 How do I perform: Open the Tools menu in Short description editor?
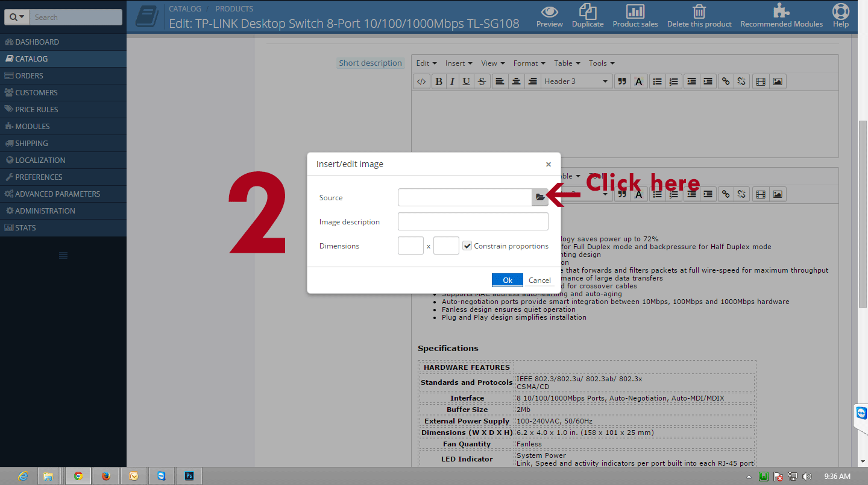[x=602, y=63]
